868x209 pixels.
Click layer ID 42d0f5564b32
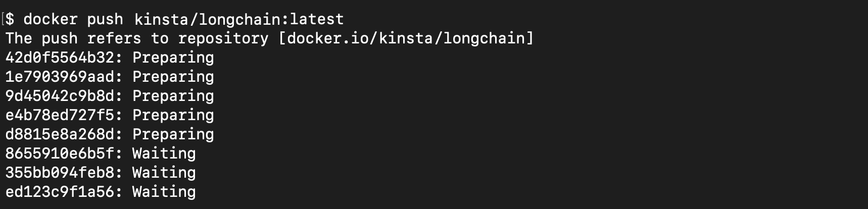click(60, 58)
